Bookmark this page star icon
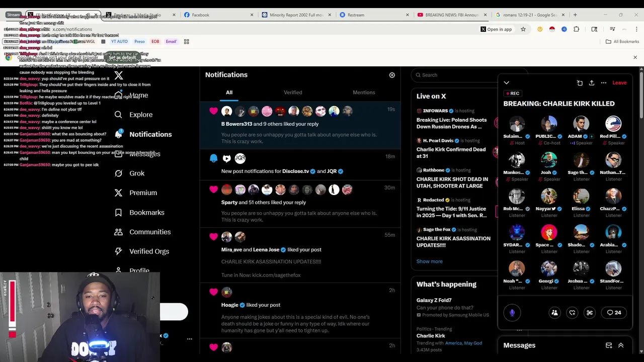The image size is (644, 362). point(523,29)
